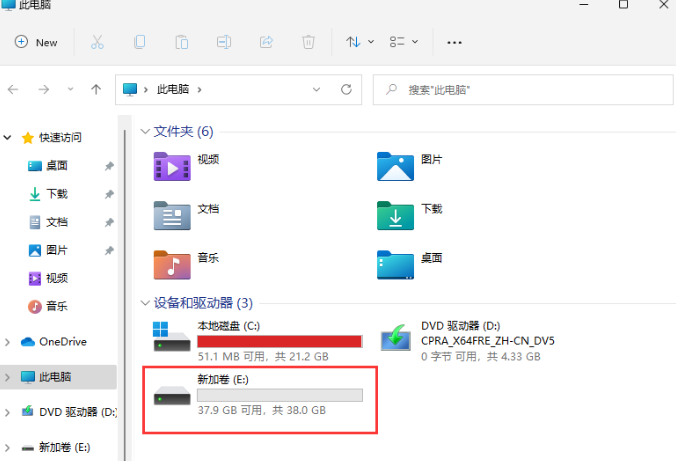Click the Up one level arrow
Image resolution: width=676 pixels, height=461 pixels.
point(96,89)
